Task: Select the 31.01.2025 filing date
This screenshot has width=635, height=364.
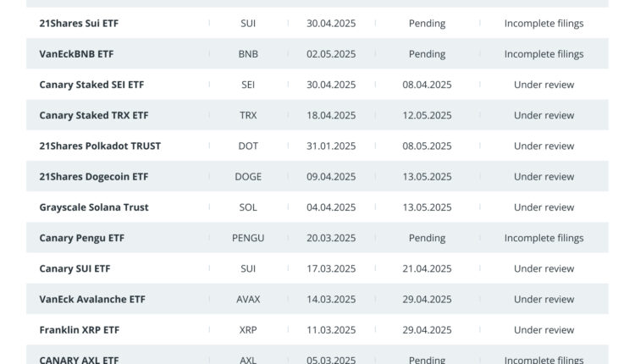Action: coord(331,146)
